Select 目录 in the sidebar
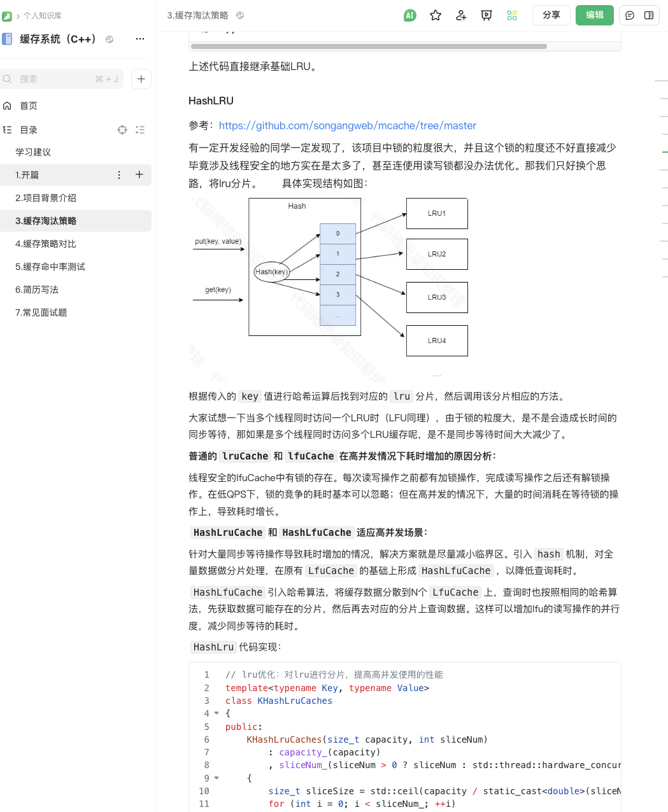Image resolution: width=668 pixels, height=812 pixels. pos(29,130)
